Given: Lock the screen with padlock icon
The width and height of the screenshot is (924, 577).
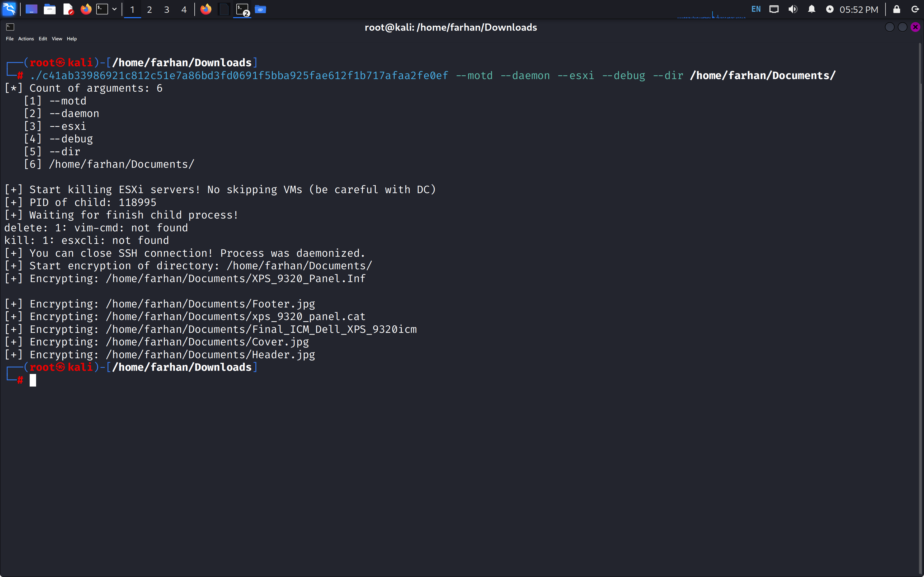Looking at the screenshot, I should 896,9.
